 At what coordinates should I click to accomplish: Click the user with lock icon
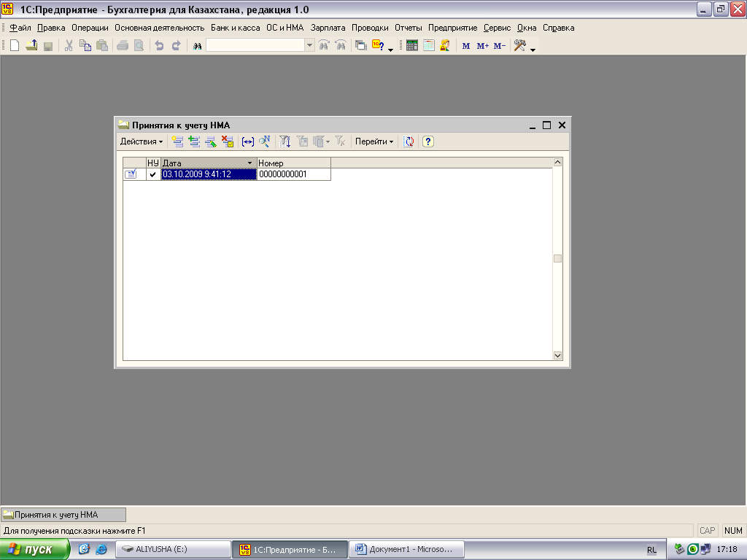(x=445, y=46)
